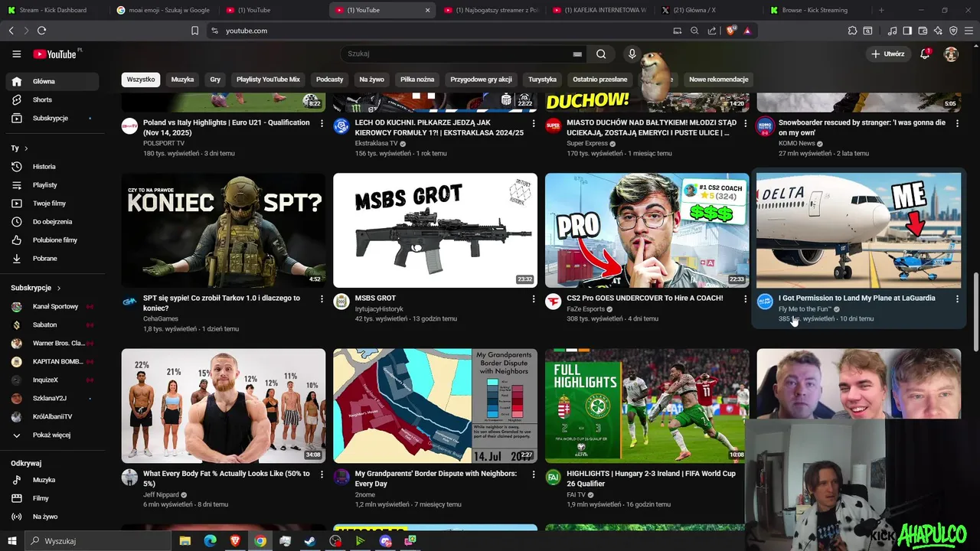Open Brave Wallet icon in toolbar
The image size is (980, 551).
point(923,31)
